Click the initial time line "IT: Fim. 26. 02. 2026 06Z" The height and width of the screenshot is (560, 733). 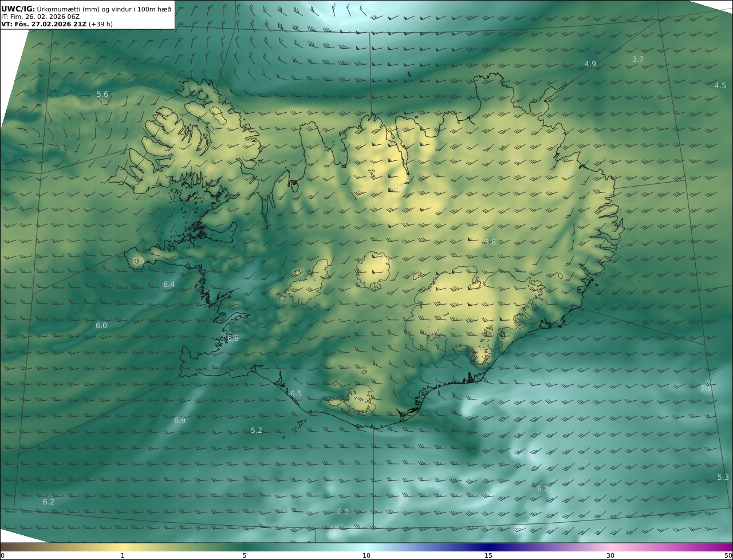point(40,17)
